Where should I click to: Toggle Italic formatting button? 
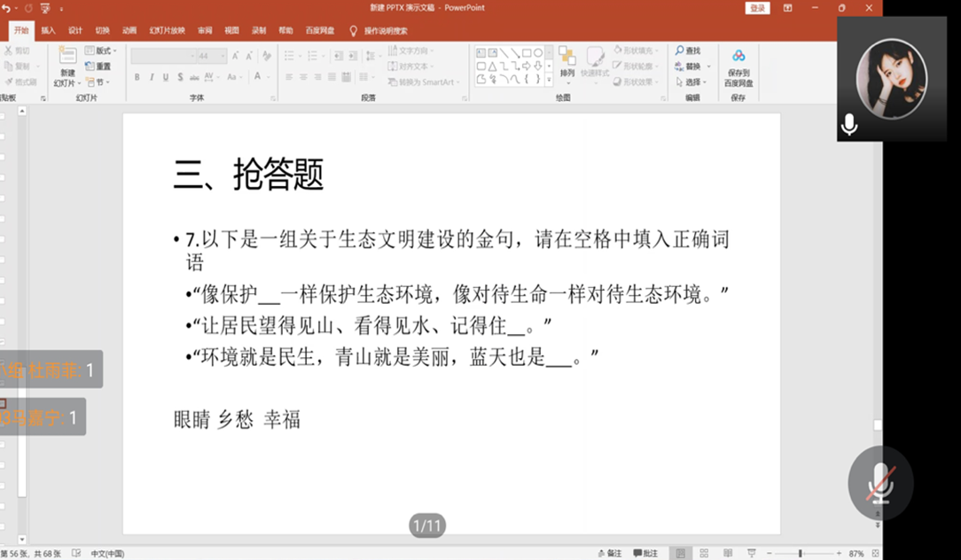tap(152, 78)
